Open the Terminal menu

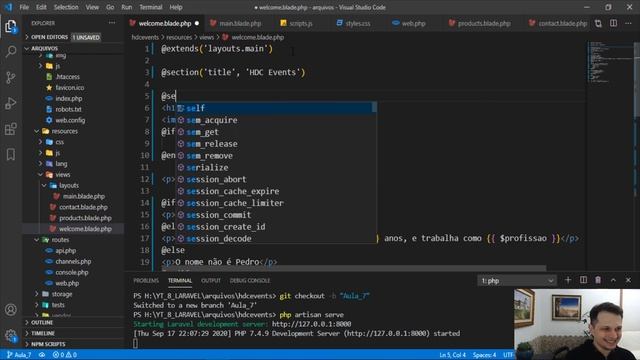point(151,7)
